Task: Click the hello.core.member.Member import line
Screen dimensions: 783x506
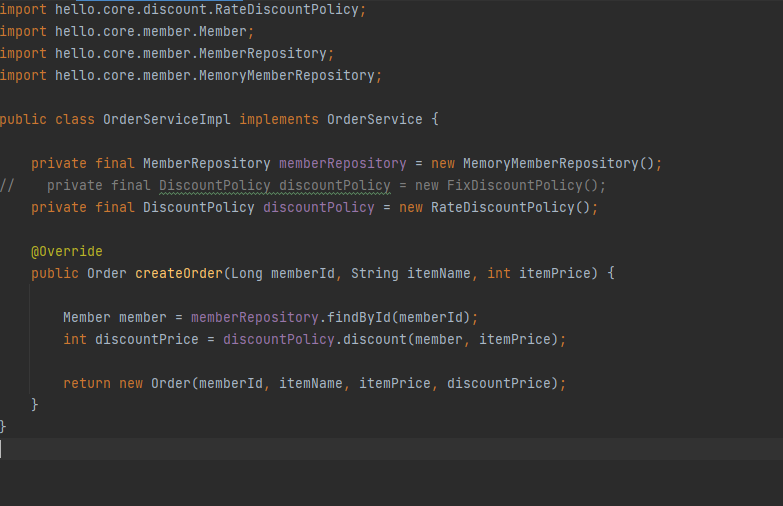Action: click(127, 31)
